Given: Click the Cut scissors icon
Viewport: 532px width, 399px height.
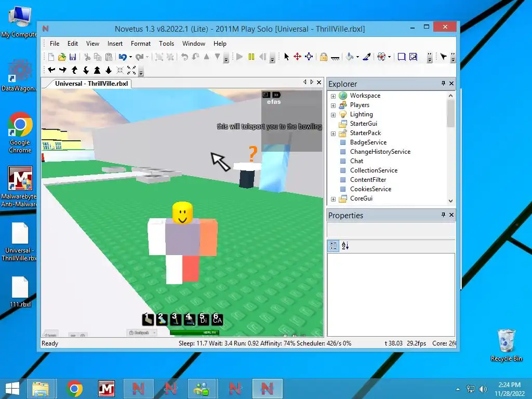Looking at the screenshot, I should coord(87,57).
